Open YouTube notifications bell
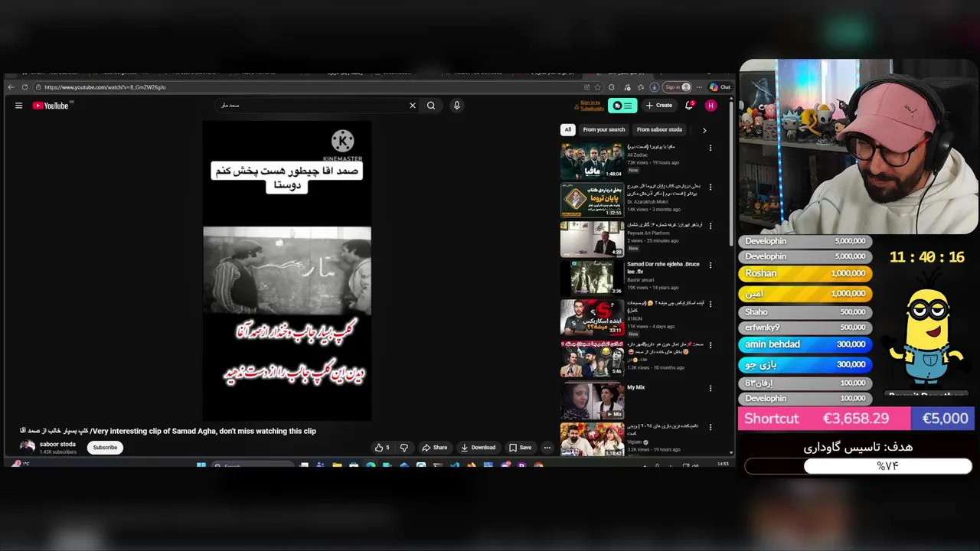Screen dimensions: 980x551 click(689, 106)
